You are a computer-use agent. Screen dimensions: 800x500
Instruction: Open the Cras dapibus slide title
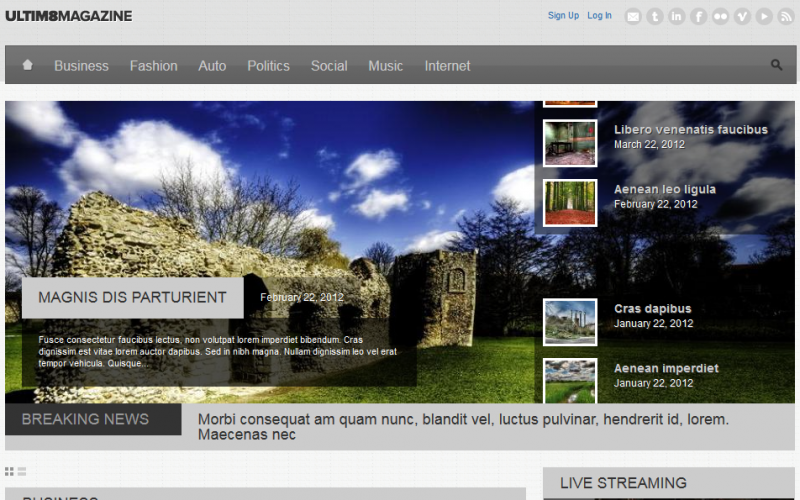click(652, 309)
